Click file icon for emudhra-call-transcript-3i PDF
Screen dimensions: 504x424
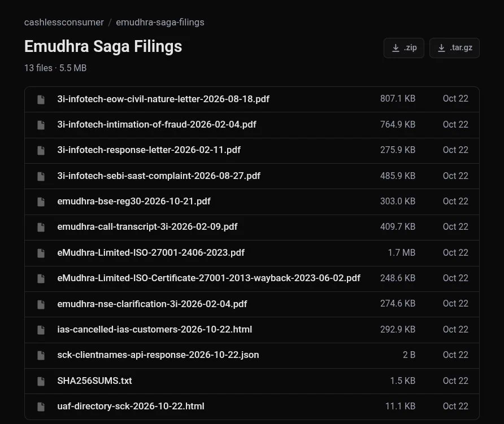(x=41, y=228)
